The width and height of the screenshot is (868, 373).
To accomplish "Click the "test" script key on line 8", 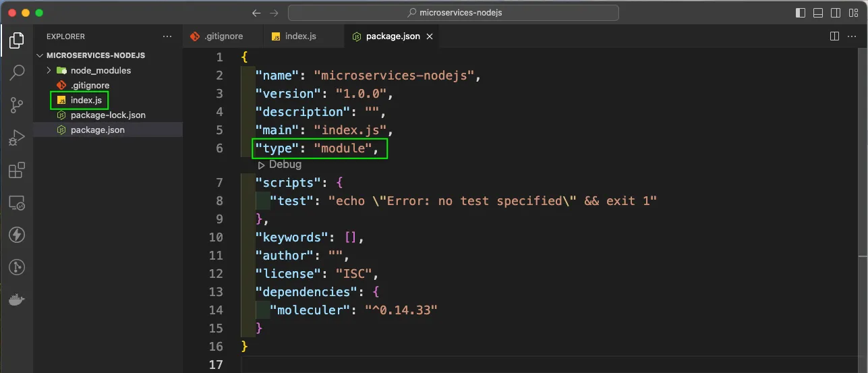I will pyautogui.click(x=291, y=201).
